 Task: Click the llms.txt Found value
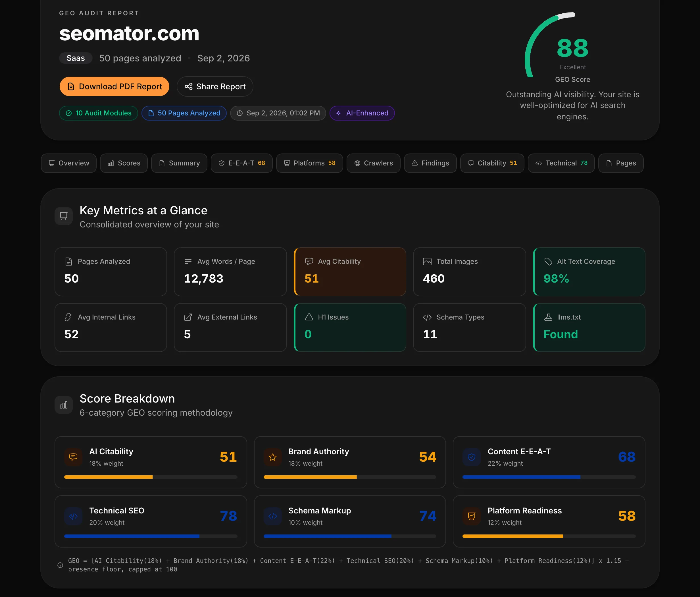coord(561,334)
